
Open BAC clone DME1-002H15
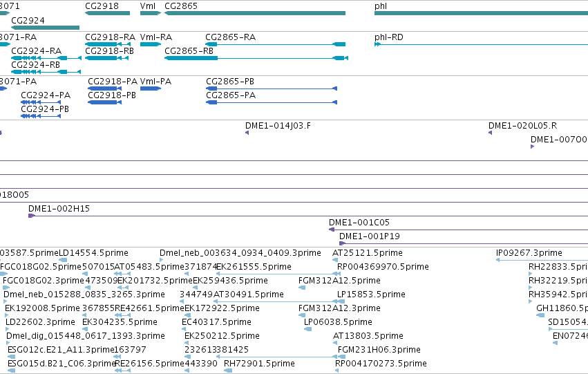pyautogui.click(x=59, y=209)
